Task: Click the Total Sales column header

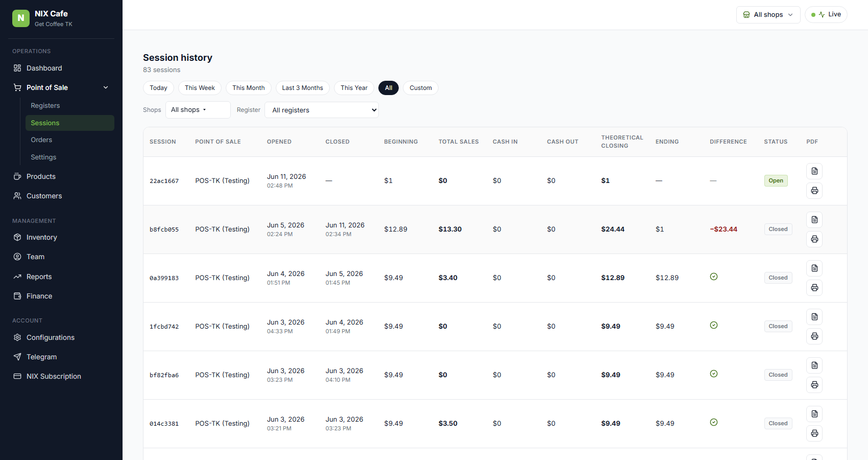Action: click(x=459, y=142)
